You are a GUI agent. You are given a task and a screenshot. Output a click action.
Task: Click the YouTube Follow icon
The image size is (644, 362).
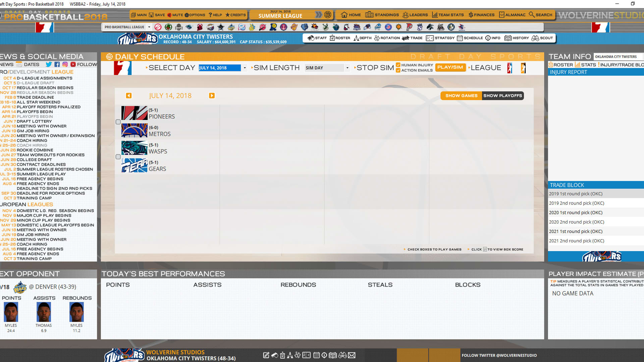[x=73, y=64]
